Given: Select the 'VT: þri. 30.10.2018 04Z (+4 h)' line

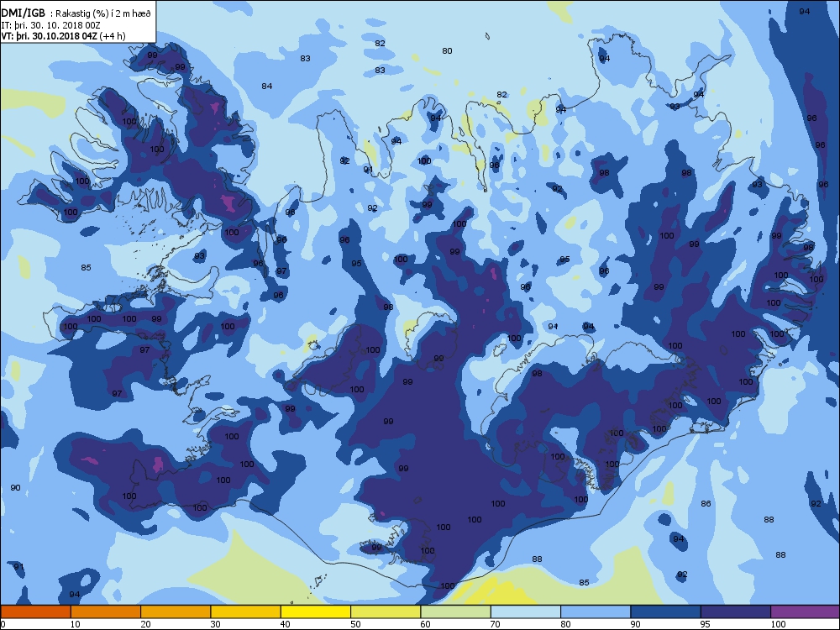Looking at the screenshot, I should [63, 36].
